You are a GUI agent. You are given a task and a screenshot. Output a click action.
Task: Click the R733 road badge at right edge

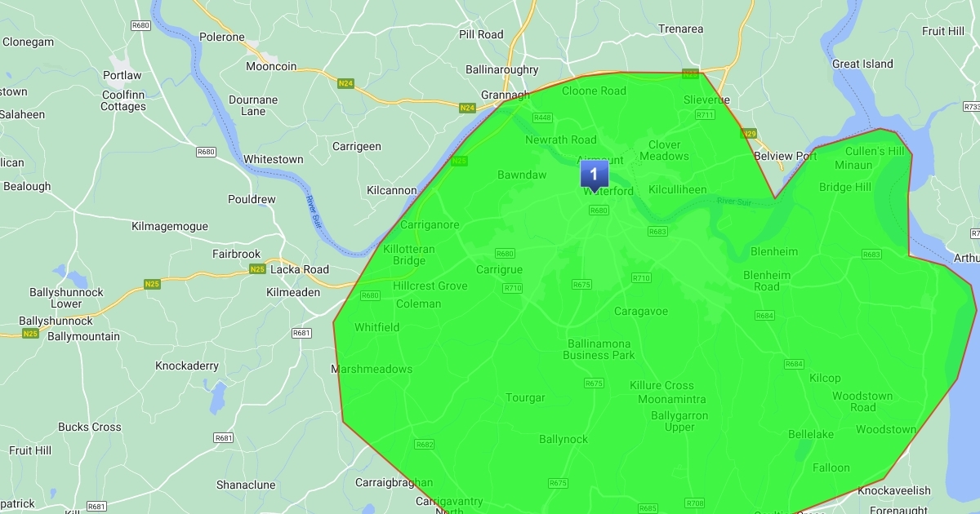point(971,107)
